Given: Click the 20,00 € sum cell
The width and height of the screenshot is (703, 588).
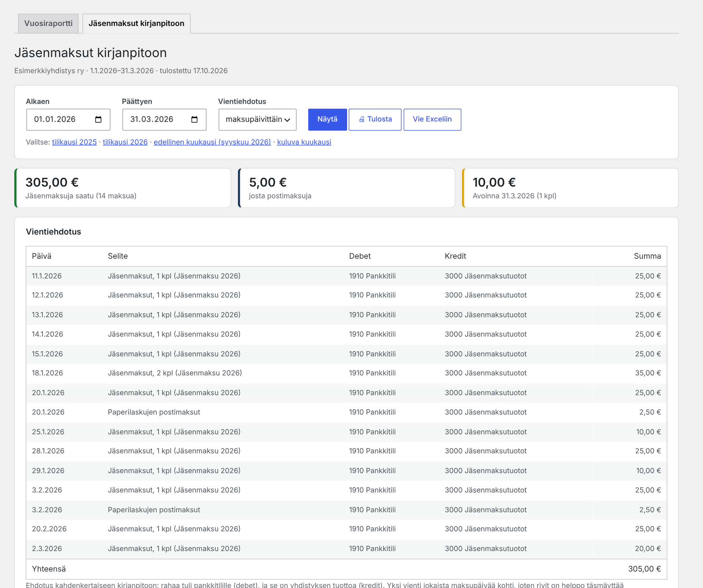Looking at the screenshot, I should tap(648, 548).
